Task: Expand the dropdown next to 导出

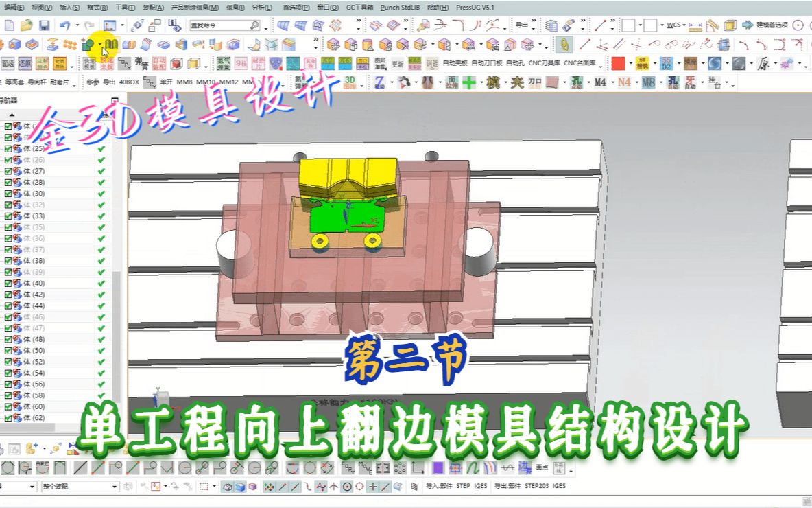Action: (x=533, y=29)
